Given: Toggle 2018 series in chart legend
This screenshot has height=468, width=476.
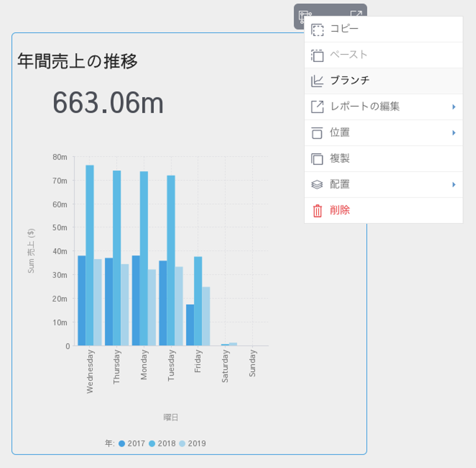Looking at the screenshot, I should pyautogui.click(x=162, y=443).
